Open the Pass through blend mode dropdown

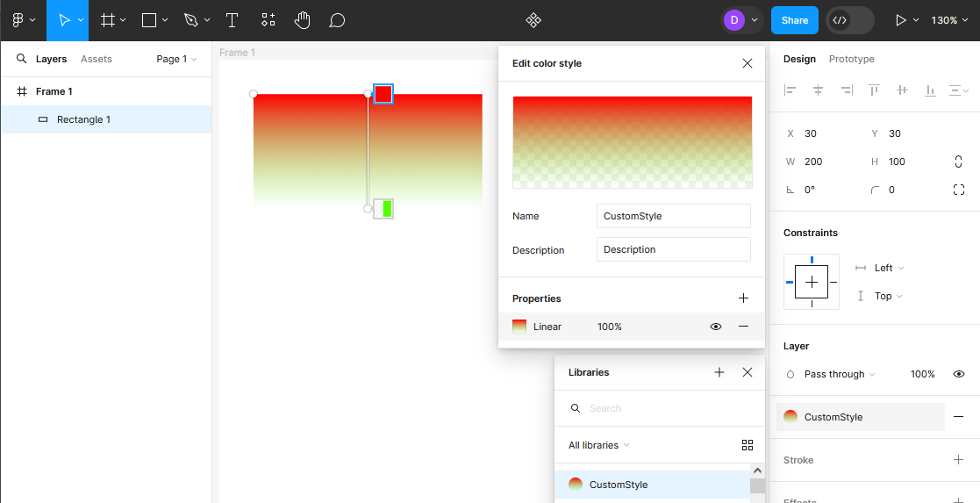click(x=839, y=374)
